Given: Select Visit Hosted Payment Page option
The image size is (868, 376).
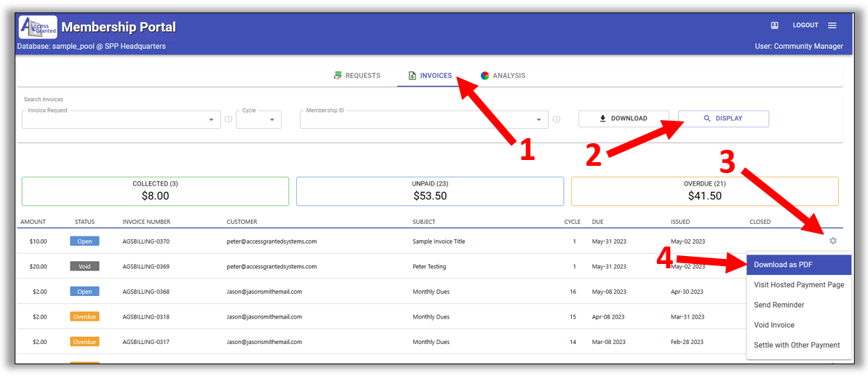Looking at the screenshot, I should pos(798,285).
